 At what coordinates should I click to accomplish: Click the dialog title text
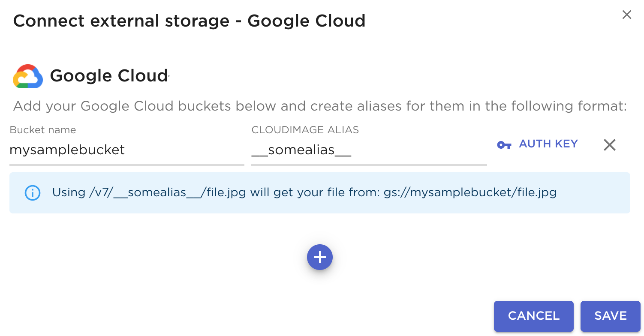pos(189,21)
